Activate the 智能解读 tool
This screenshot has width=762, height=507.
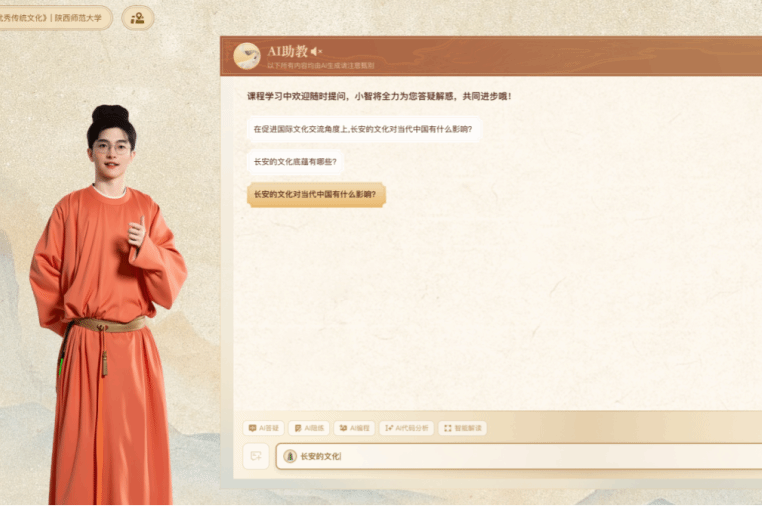tap(463, 428)
